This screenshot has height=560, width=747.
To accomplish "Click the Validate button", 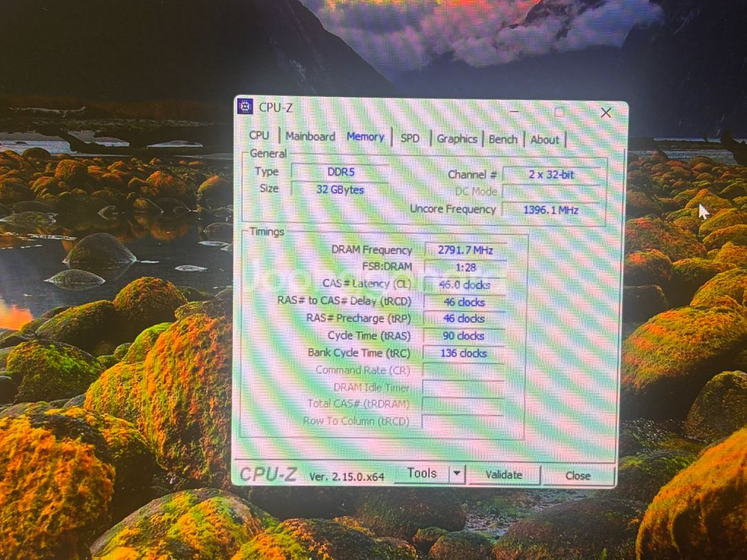I will [503, 475].
